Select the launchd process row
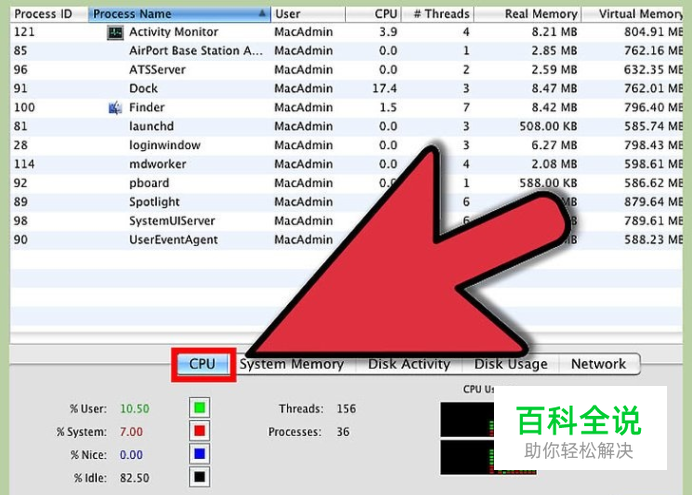The width and height of the screenshot is (692, 495). 346,127
